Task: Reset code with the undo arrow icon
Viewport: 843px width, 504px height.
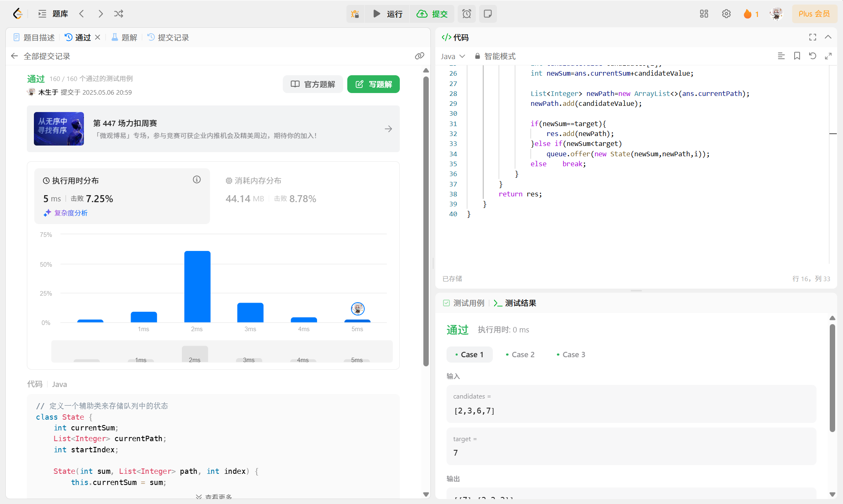Action: pos(812,56)
